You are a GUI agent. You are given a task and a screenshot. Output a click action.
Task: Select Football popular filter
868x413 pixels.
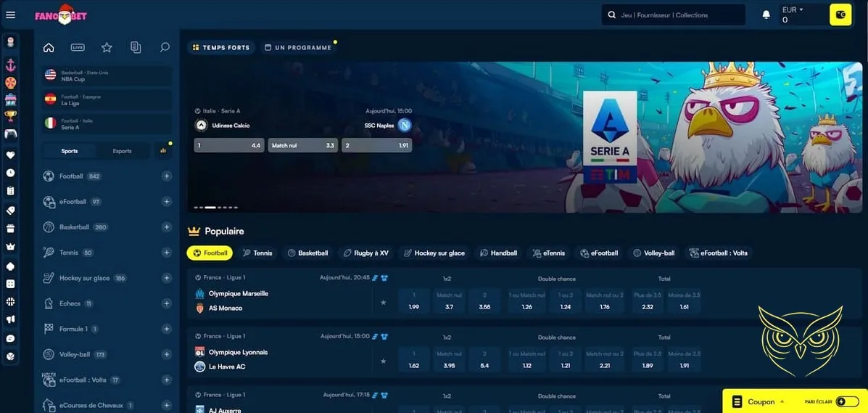click(x=210, y=253)
